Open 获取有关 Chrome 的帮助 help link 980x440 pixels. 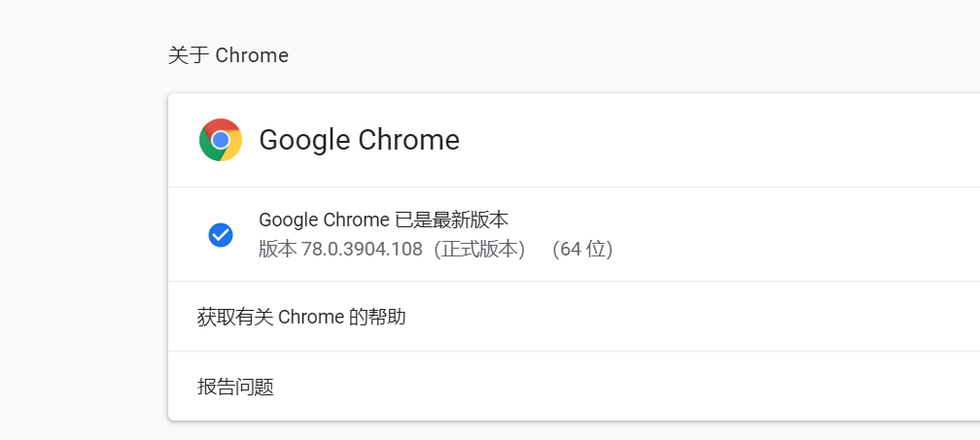[x=574, y=317]
